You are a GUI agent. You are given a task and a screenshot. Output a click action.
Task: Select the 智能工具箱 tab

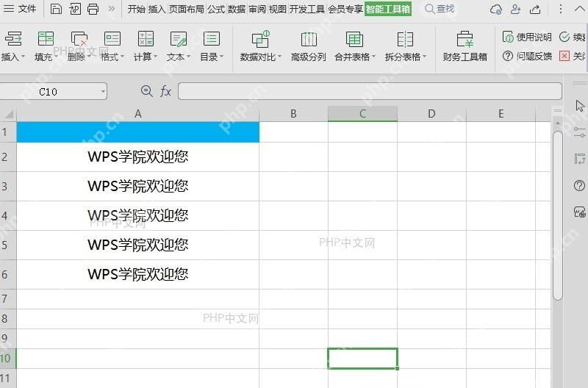[388, 9]
